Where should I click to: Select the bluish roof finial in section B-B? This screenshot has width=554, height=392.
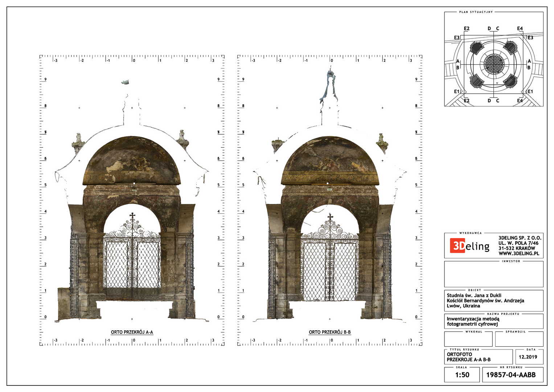tap(329, 85)
